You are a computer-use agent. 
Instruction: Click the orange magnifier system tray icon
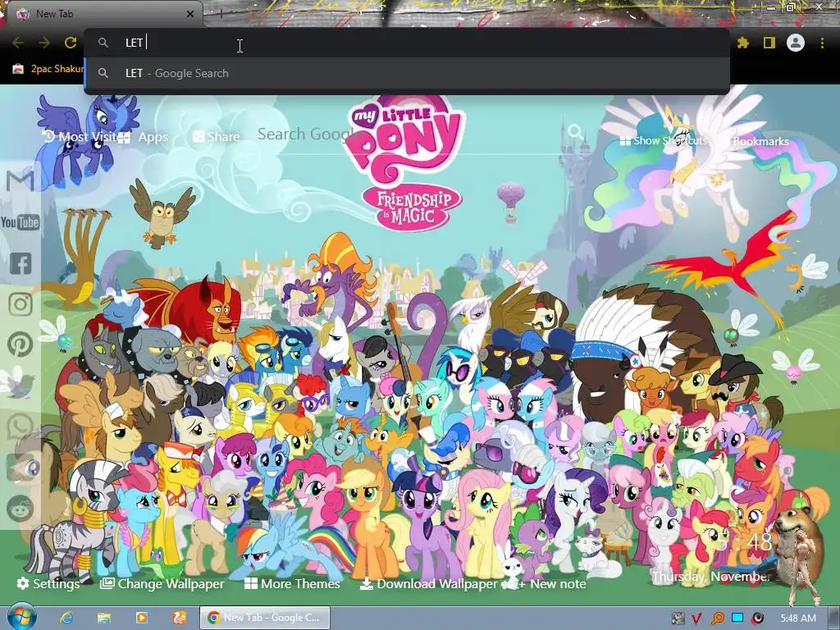717,619
